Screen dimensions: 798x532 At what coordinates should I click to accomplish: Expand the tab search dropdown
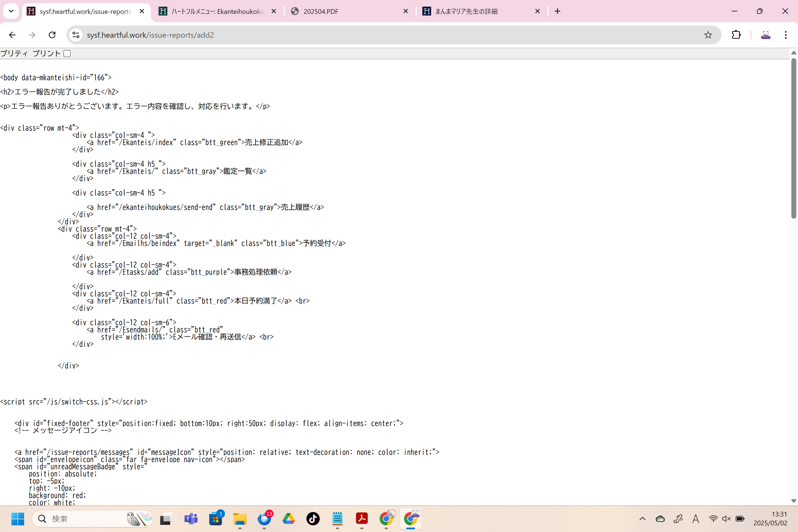tap(11, 11)
